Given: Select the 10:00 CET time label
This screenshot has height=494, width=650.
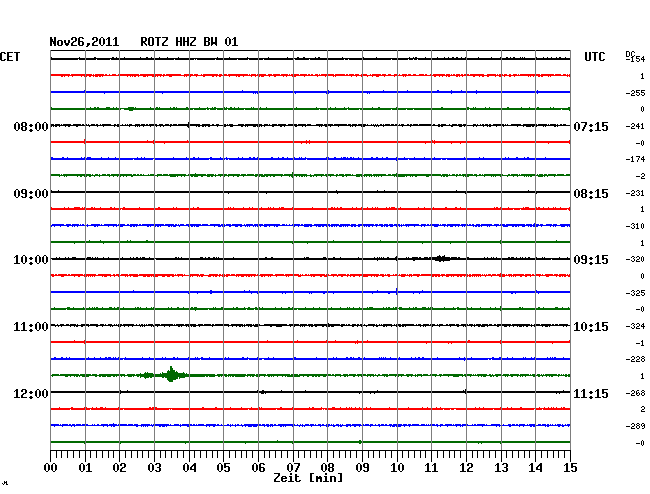Looking at the screenshot, I should [x=31, y=260].
